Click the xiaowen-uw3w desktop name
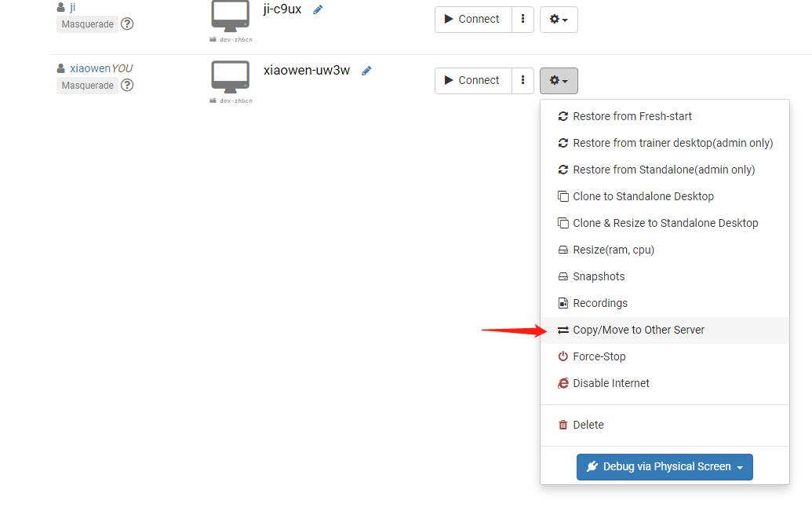 [307, 70]
